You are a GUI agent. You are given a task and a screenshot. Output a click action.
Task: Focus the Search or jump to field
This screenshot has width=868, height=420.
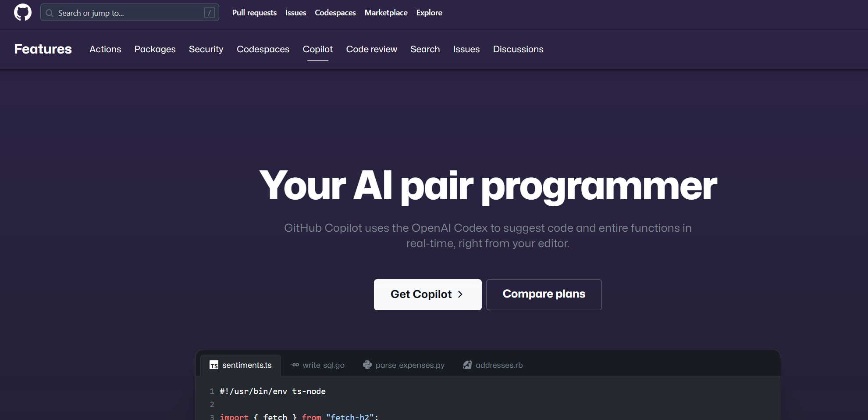(130, 13)
